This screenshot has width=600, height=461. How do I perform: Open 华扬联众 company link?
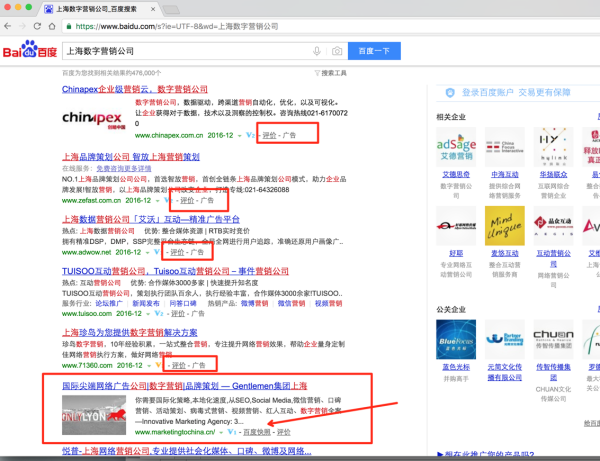tap(553, 174)
